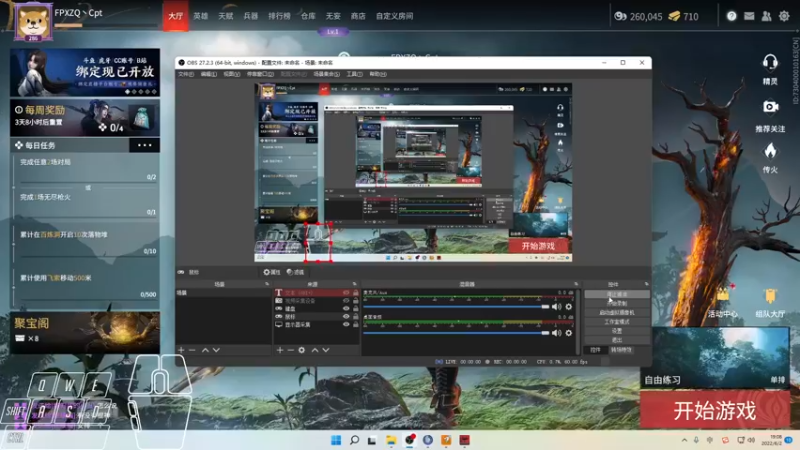Hide the 显示器采集 source via eye icon
Screen dimensions: 800x450
click(346, 324)
